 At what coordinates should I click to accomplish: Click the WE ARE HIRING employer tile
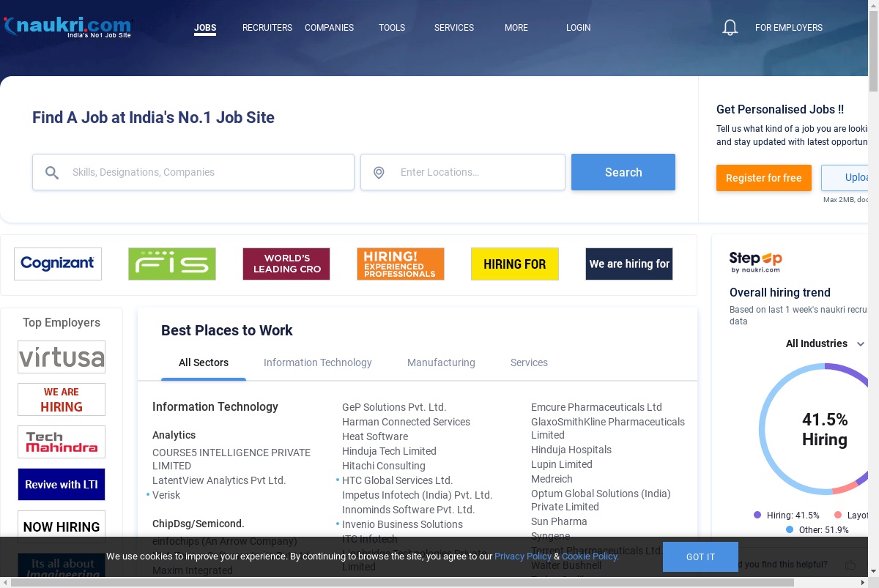62,400
